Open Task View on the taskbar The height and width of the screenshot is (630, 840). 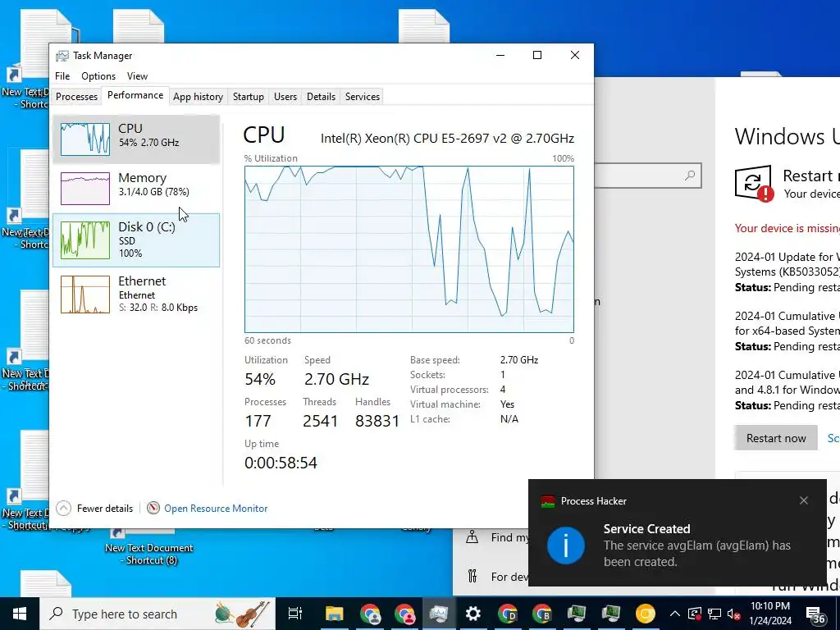pyautogui.click(x=294, y=614)
